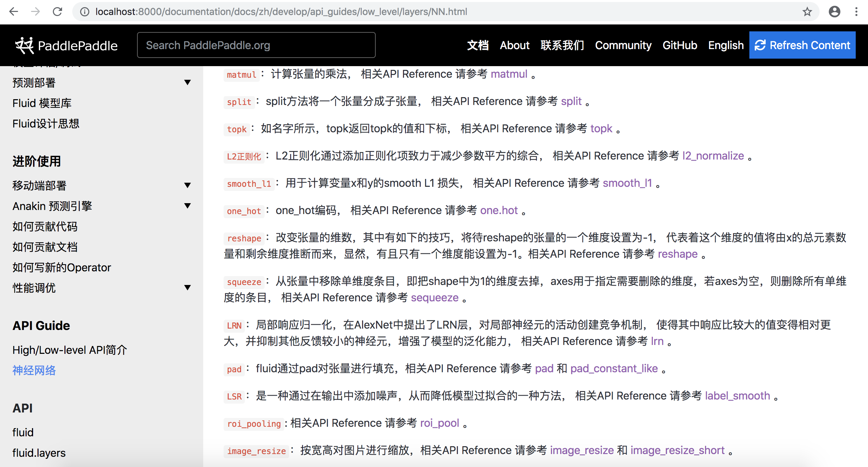
Task: Switch language to English
Action: pos(725,45)
